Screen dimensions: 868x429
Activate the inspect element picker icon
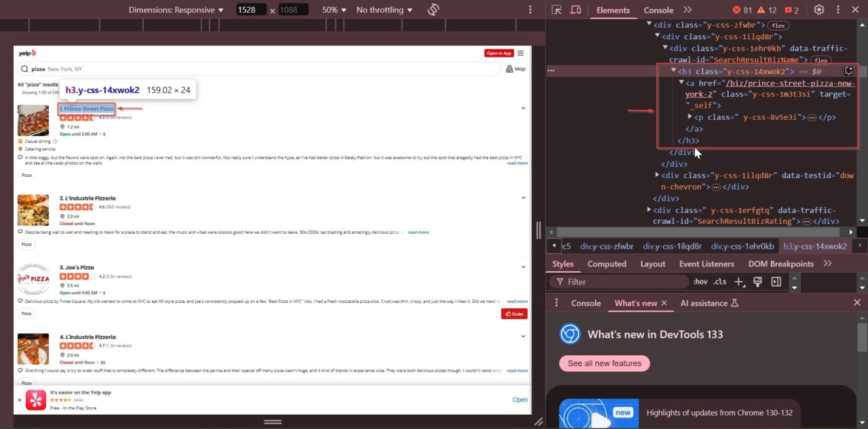(557, 10)
